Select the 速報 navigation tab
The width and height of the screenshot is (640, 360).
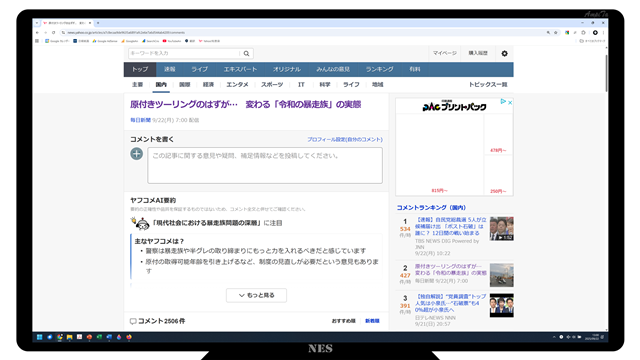pos(170,69)
